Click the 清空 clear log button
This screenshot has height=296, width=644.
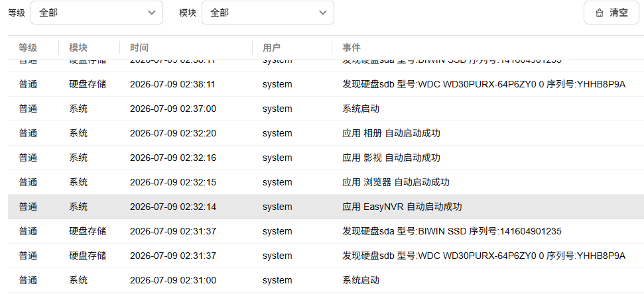click(611, 13)
